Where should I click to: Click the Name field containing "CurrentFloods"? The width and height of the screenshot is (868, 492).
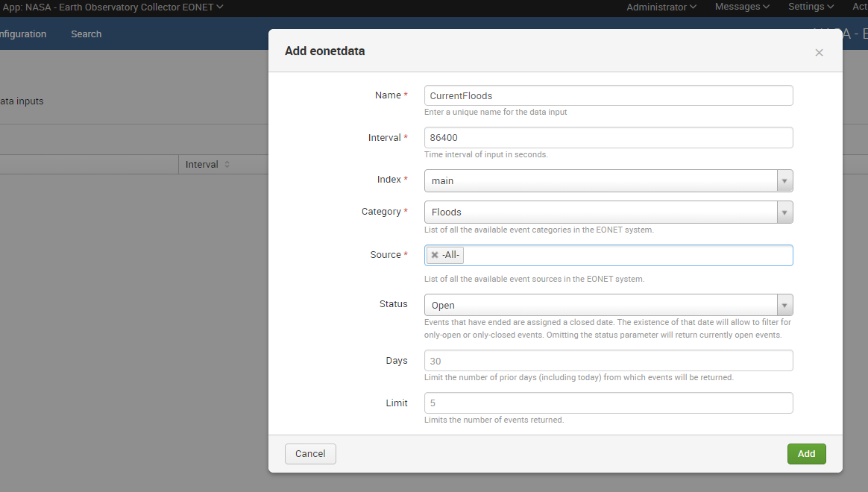click(608, 95)
